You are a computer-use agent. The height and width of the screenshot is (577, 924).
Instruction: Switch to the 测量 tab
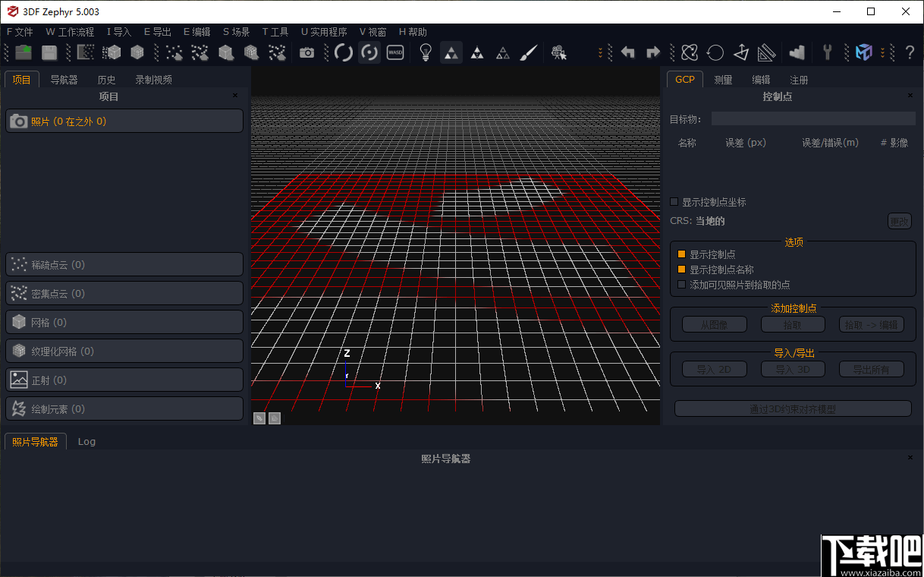point(723,79)
